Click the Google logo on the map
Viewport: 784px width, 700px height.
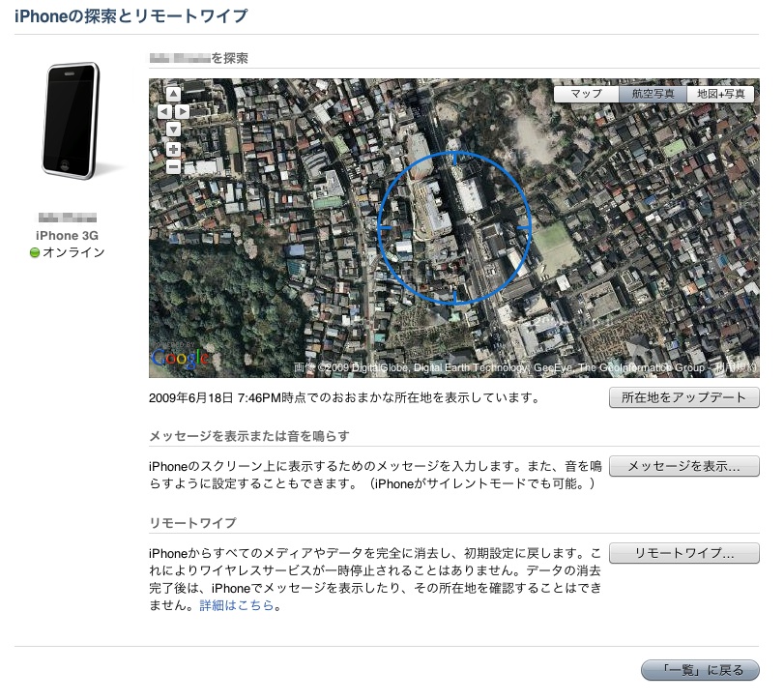tap(180, 358)
